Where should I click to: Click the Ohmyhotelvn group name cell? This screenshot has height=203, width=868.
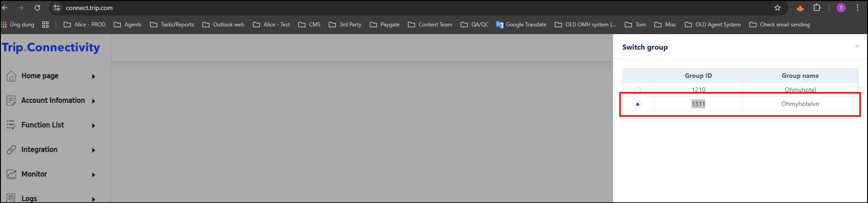(800, 104)
